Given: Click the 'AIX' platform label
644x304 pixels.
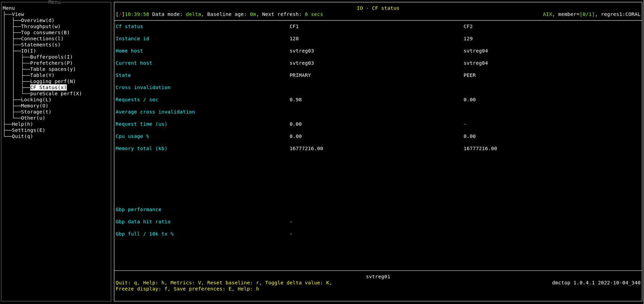Looking at the screenshot, I should pos(547,14).
